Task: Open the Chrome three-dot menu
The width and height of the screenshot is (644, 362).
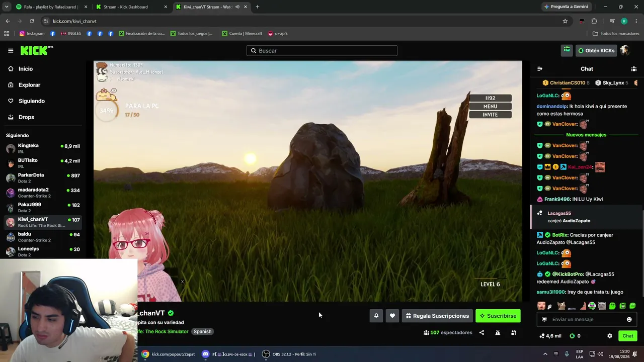Action: click(x=636, y=21)
